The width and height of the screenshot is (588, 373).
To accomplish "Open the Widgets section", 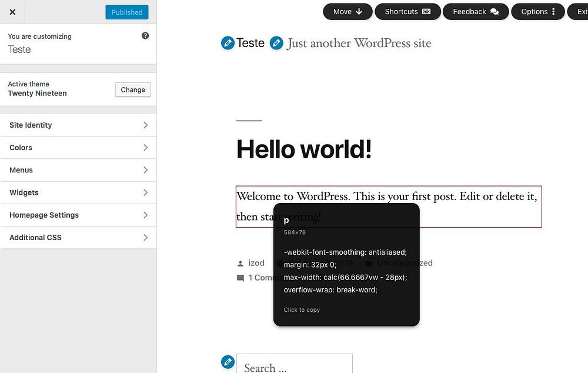I will click(x=78, y=192).
